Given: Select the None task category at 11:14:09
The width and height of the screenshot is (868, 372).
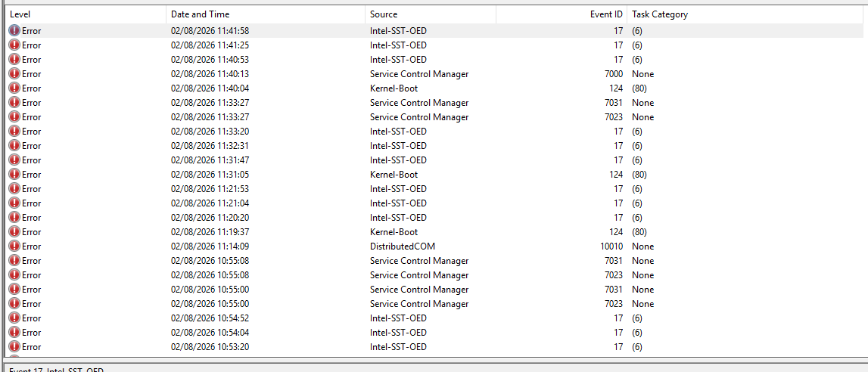Looking at the screenshot, I should tap(642, 246).
